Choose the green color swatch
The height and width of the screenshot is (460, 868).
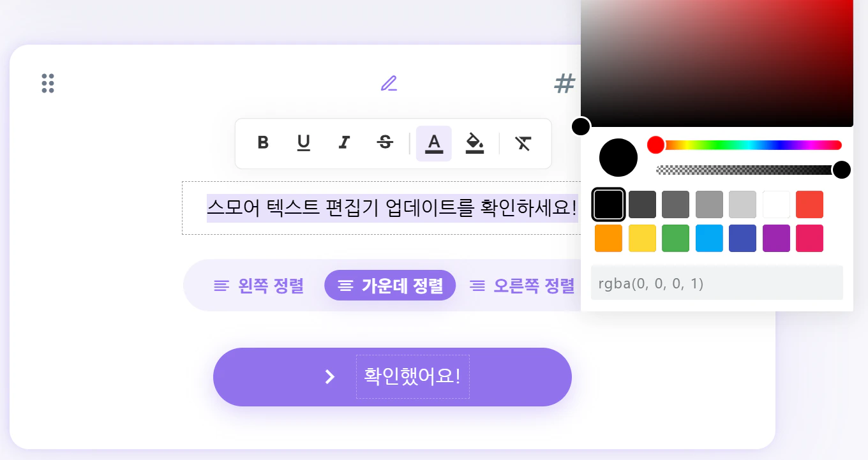pyautogui.click(x=675, y=238)
